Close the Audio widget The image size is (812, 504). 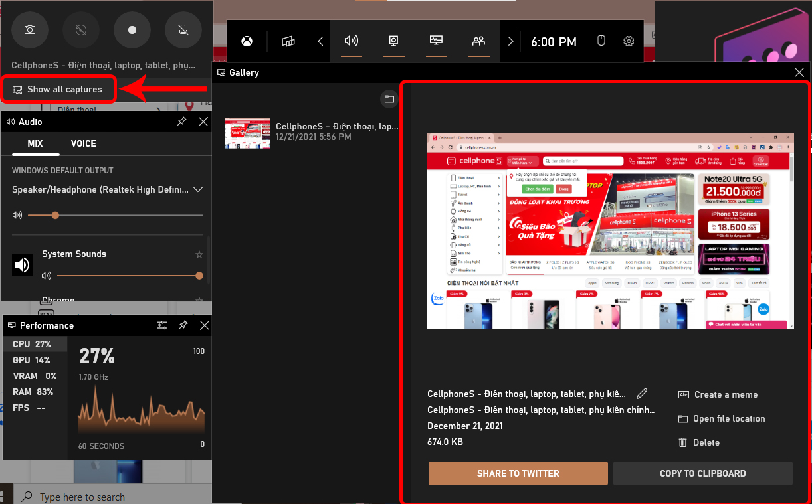click(203, 122)
